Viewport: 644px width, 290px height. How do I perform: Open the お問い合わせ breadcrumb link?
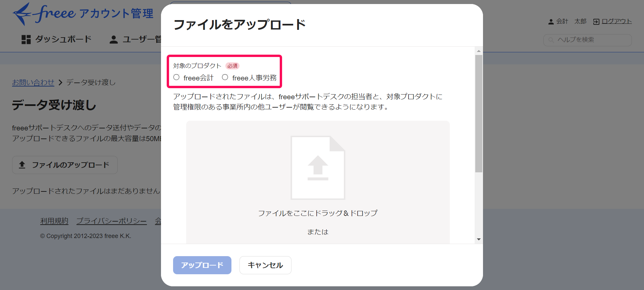(x=33, y=82)
